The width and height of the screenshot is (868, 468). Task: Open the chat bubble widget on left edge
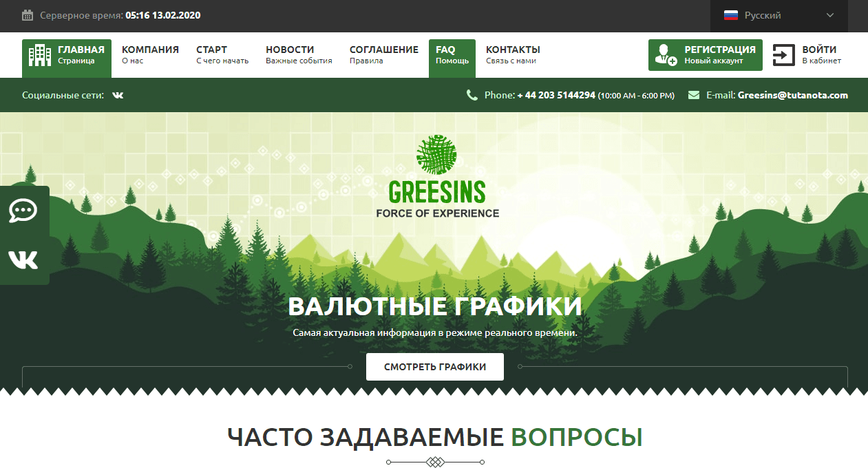(23, 211)
